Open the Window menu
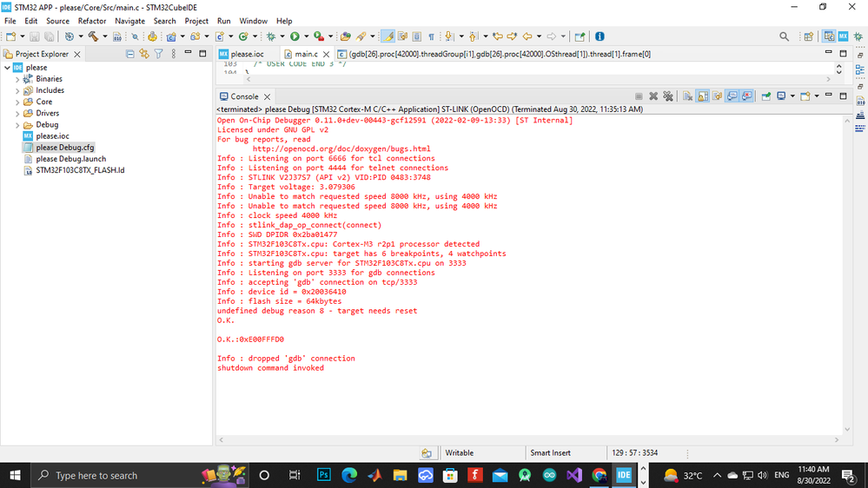 coord(253,21)
